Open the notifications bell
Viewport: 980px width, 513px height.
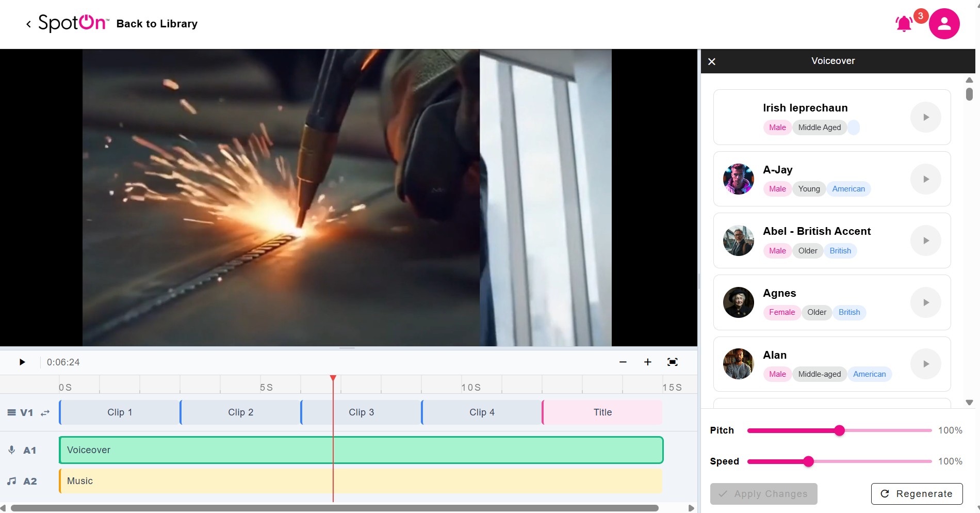(x=904, y=24)
